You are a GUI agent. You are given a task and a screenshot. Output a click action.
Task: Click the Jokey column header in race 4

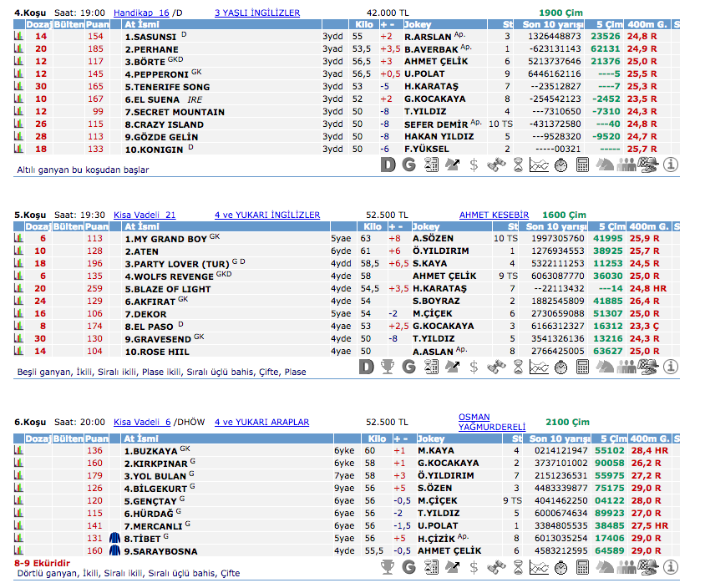click(427, 25)
